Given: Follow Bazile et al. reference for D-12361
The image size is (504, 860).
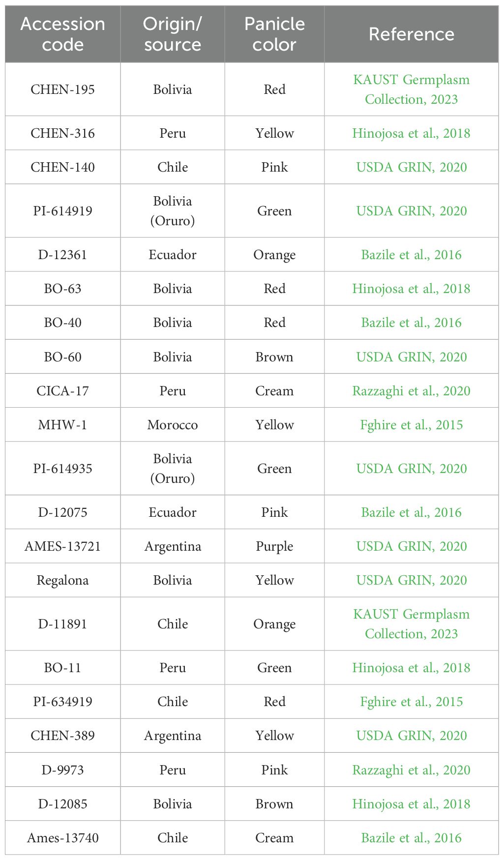Looking at the screenshot, I should tap(411, 255).
